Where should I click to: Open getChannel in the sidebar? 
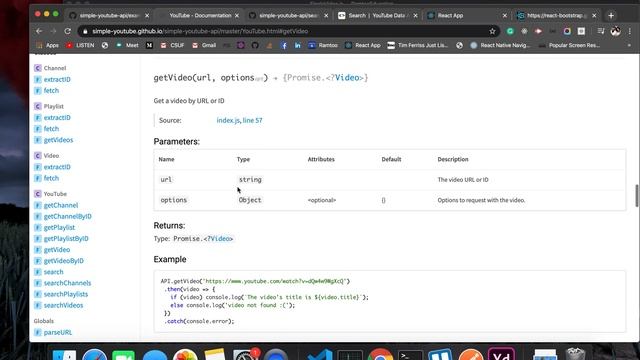(x=61, y=205)
